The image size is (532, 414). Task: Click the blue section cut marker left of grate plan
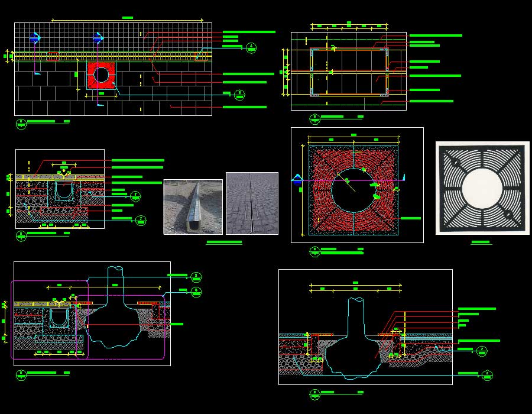point(296,179)
